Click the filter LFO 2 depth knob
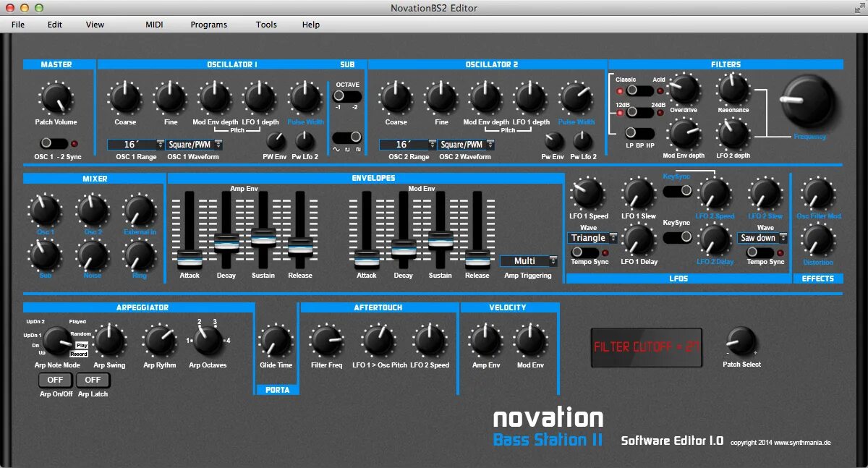Screen dimensions: 868x468 733,135
